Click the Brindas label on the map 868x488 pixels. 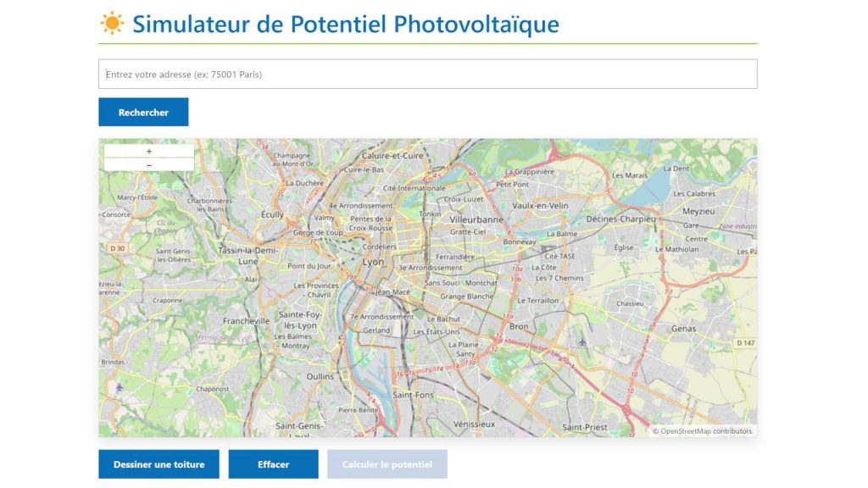coord(113,363)
